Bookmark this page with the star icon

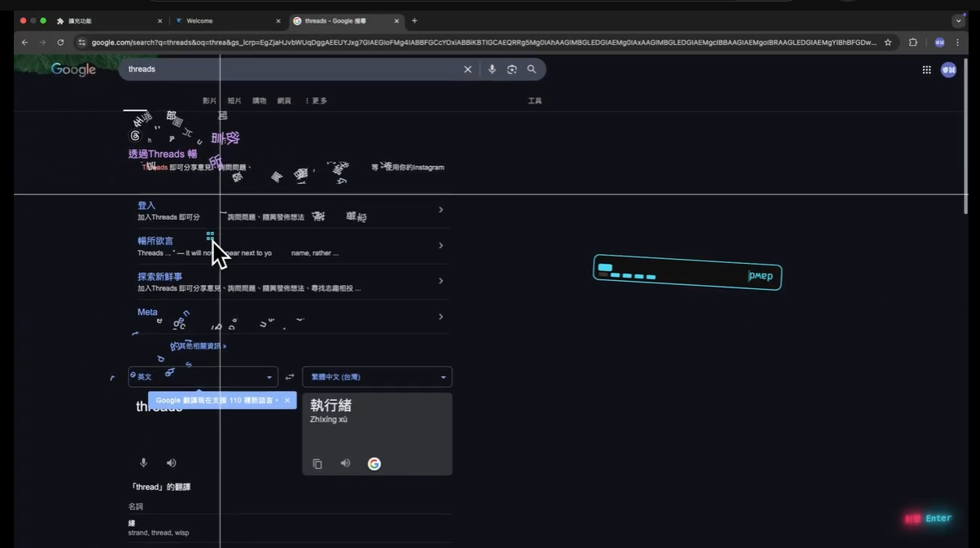[x=888, y=42]
